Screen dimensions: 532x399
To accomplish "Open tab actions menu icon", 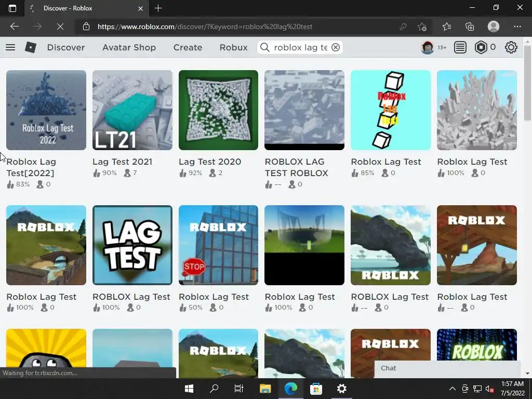I will (x=12, y=8).
